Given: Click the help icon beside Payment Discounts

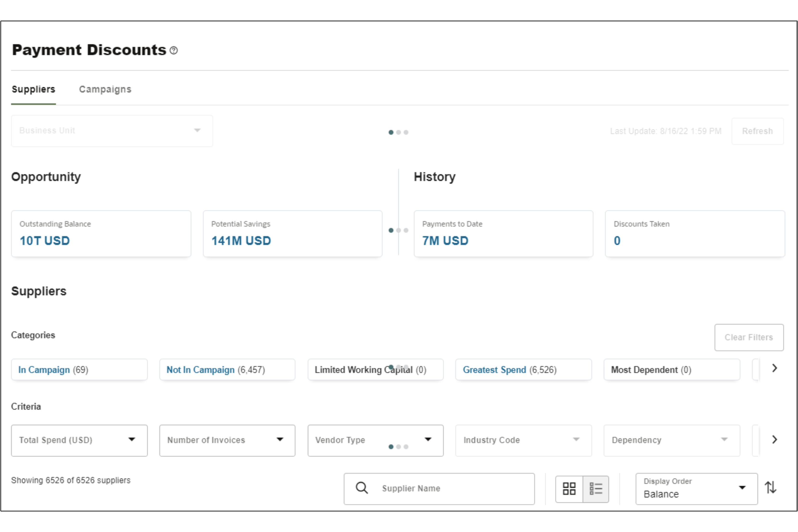Looking at the screenshot, I should (x=174, y=50).
